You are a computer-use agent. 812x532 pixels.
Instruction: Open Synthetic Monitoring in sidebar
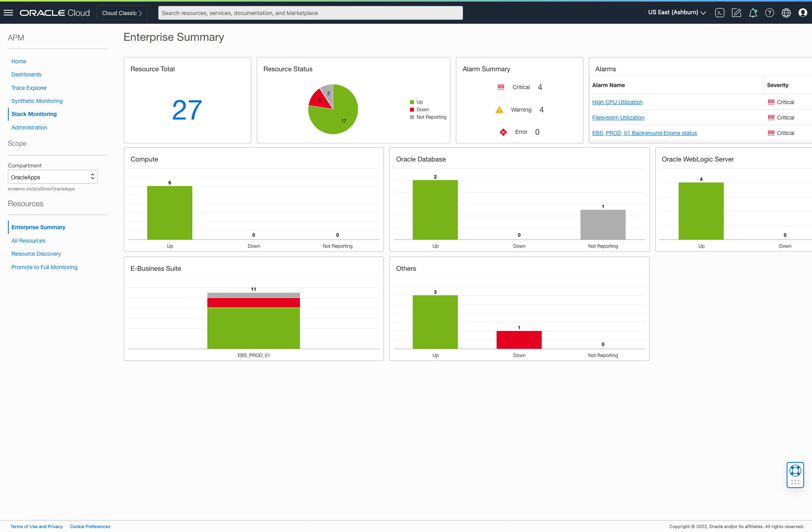37,101
